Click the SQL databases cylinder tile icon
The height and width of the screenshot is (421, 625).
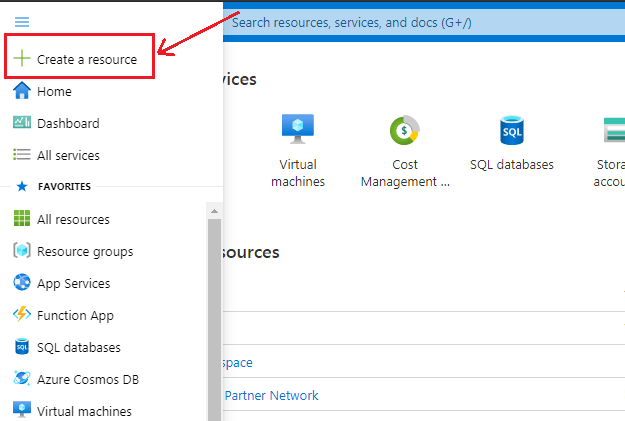tap(512, 130)
